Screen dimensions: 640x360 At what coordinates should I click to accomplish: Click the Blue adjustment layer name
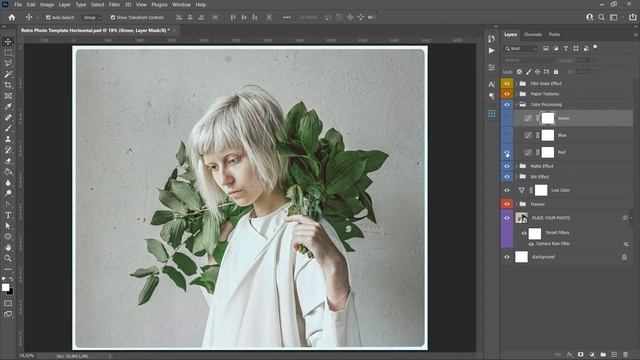point(562,136)
